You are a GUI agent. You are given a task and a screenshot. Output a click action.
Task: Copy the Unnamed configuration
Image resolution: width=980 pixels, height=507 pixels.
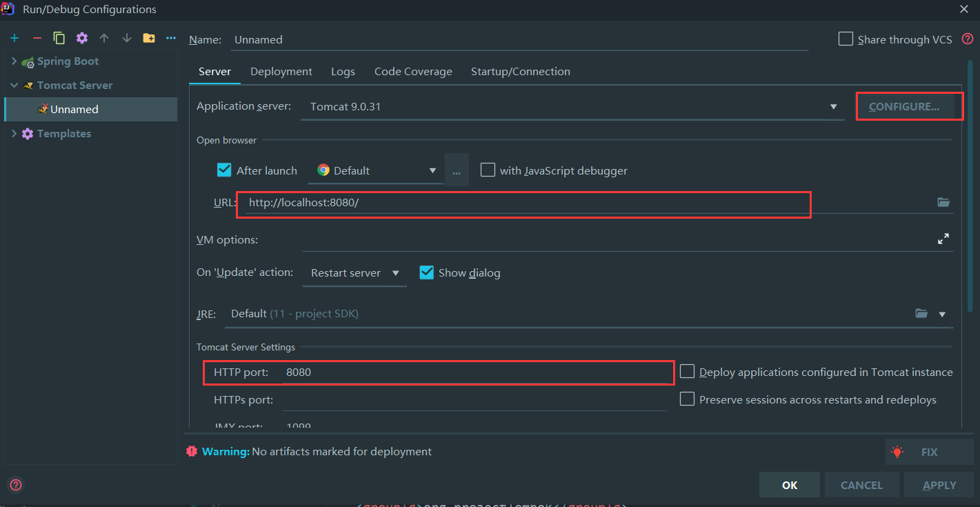[x=59, y=38]
